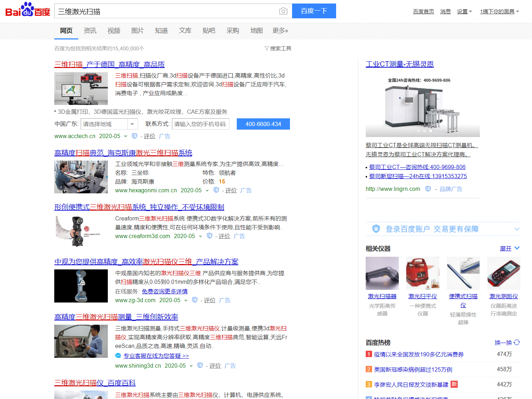Click 免费咨询更多详情 link

click(165, 291)
